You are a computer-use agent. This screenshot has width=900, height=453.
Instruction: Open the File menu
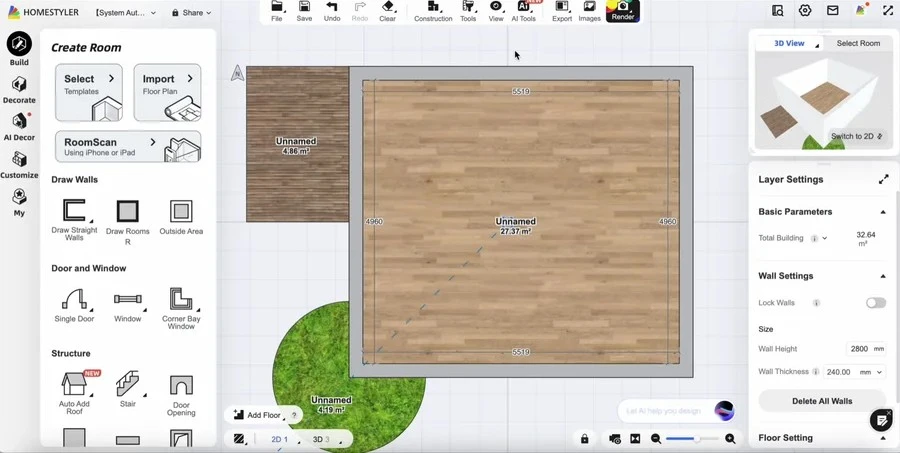tap(277, 11)
